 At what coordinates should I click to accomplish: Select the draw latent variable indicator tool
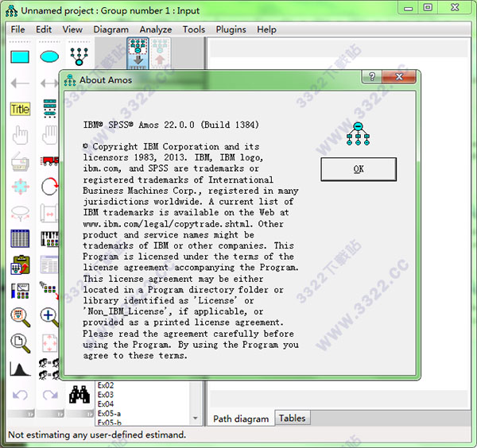(79, 56)
